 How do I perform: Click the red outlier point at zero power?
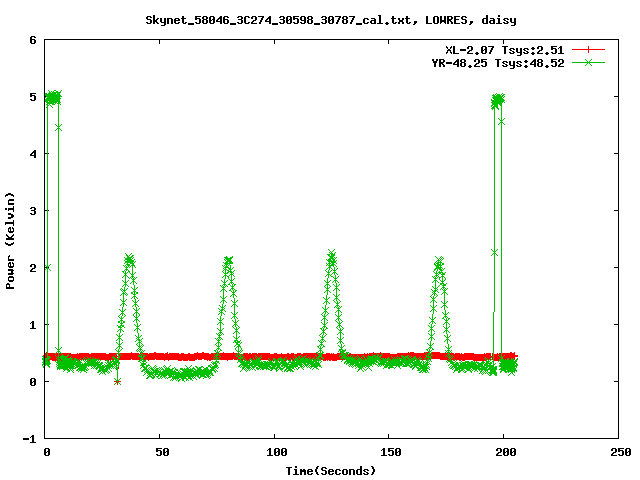(118, 382)
